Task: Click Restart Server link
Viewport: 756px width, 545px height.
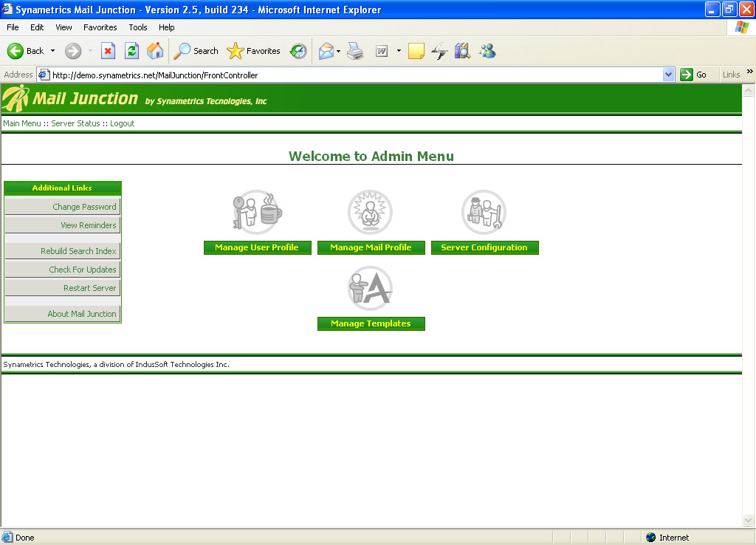Action: (x=63, y=288)
